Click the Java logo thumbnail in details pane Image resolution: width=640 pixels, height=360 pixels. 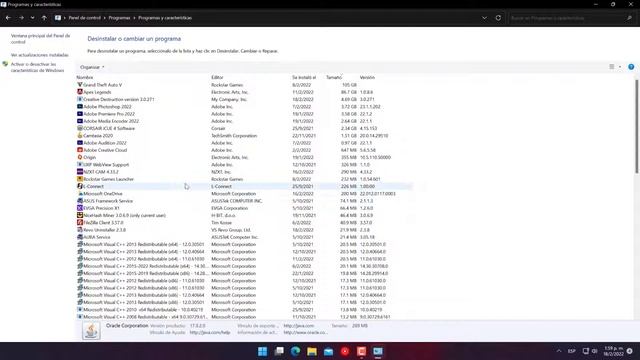91,330
